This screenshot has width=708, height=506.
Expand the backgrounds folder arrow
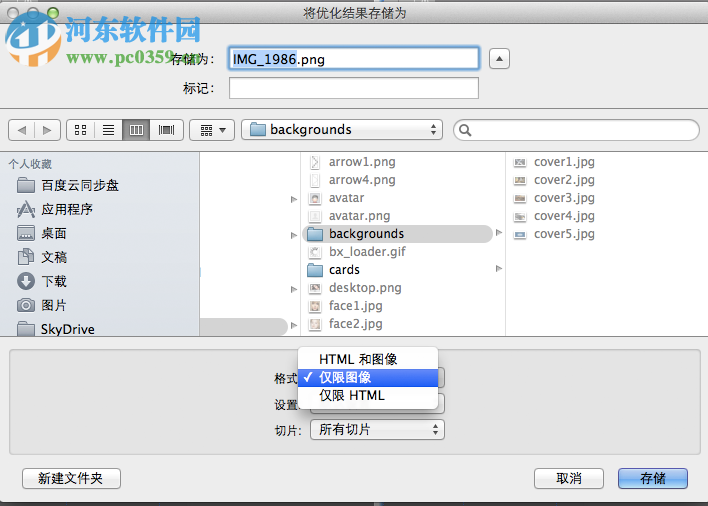499,233
